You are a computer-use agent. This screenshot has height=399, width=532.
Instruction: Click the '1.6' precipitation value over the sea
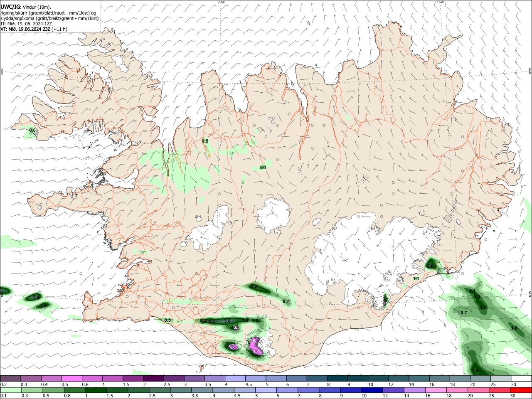click(x=476, y=370)
